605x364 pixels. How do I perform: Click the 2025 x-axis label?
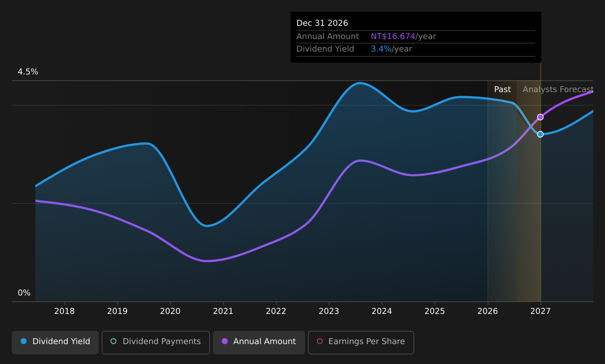[435, 311]
